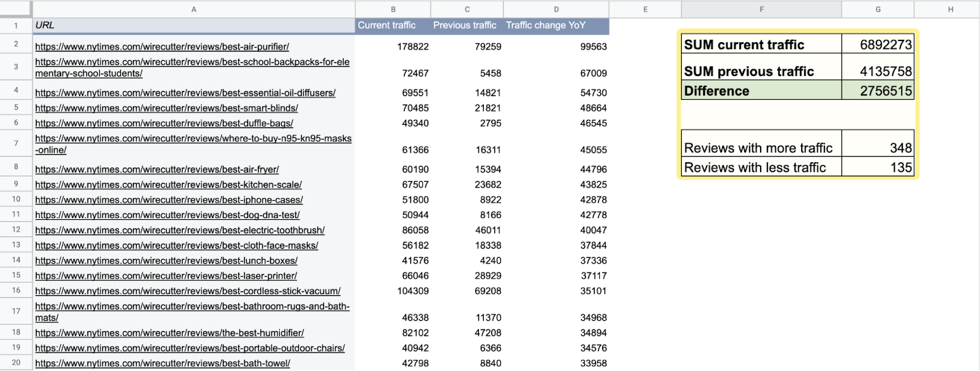
Task: Select the 2756515 difference value cell
Action: 878,90
